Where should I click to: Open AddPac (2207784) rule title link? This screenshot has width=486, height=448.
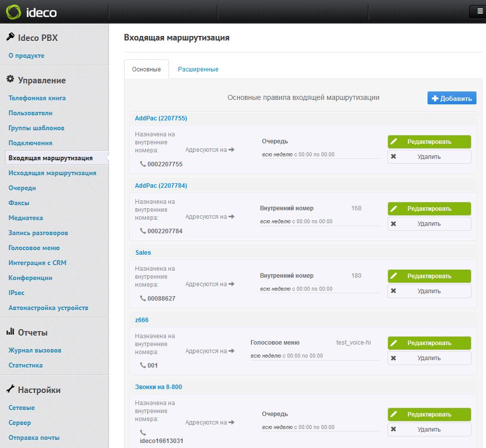tap(161, 185)
